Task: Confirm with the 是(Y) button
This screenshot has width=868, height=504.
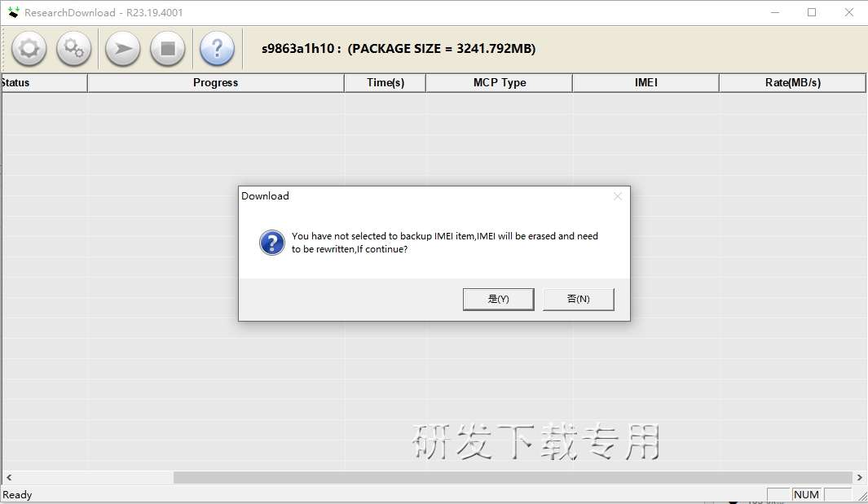Action: (x=498, y=299)
